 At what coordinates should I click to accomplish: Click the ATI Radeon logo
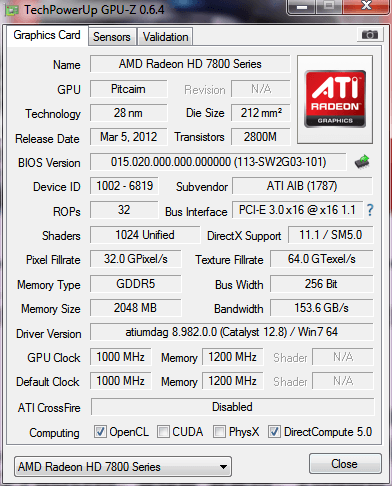335,99
